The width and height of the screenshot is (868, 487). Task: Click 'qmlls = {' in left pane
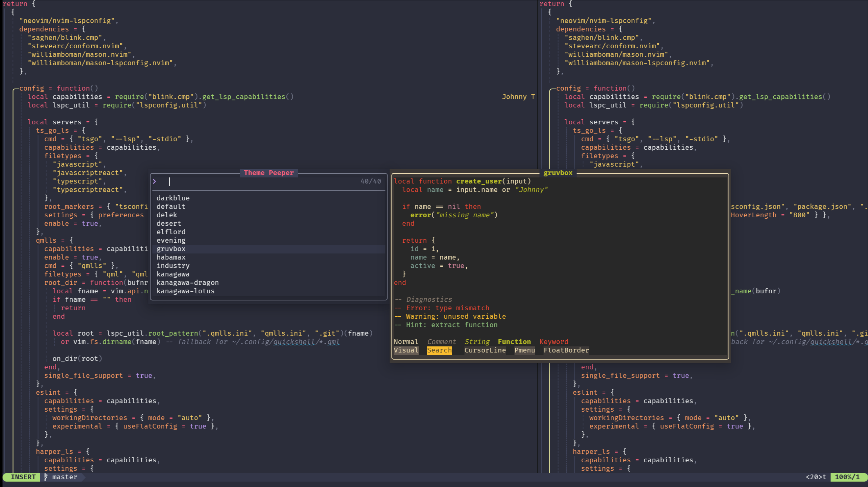pos(54,240)
